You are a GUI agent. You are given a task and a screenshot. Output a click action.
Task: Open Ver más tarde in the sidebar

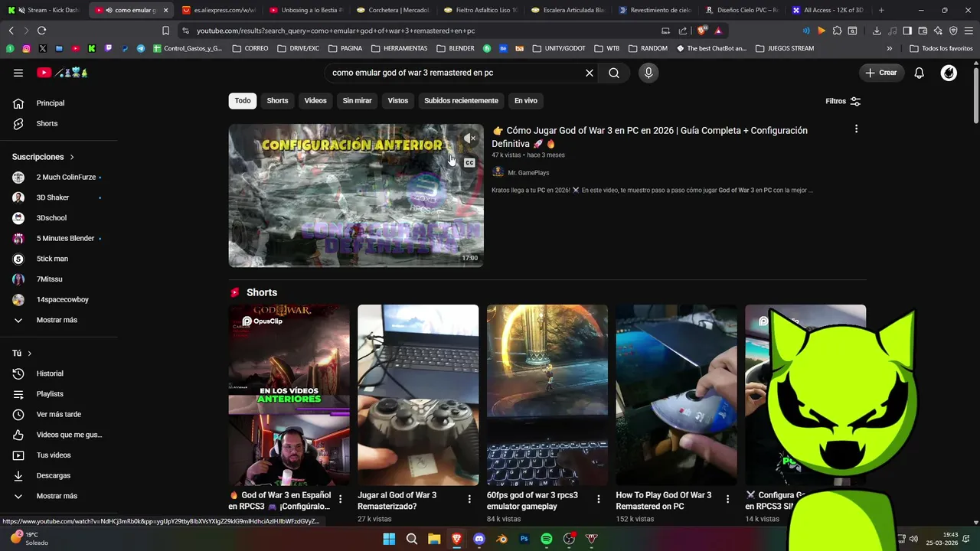58,414
